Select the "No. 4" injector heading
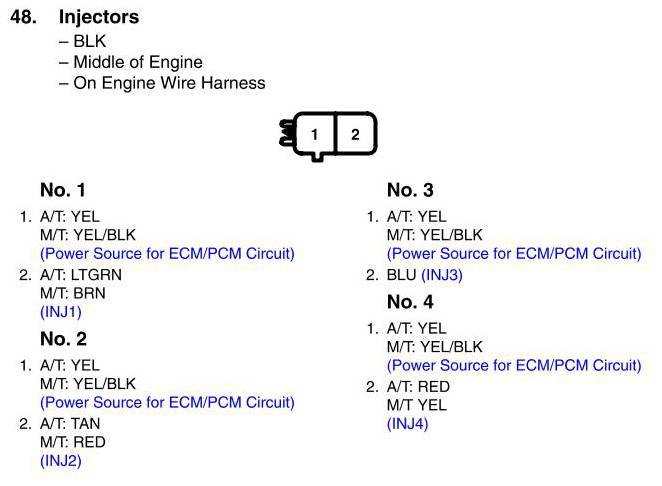The width and height of the screenshot is (662, 486). (410, 302)
